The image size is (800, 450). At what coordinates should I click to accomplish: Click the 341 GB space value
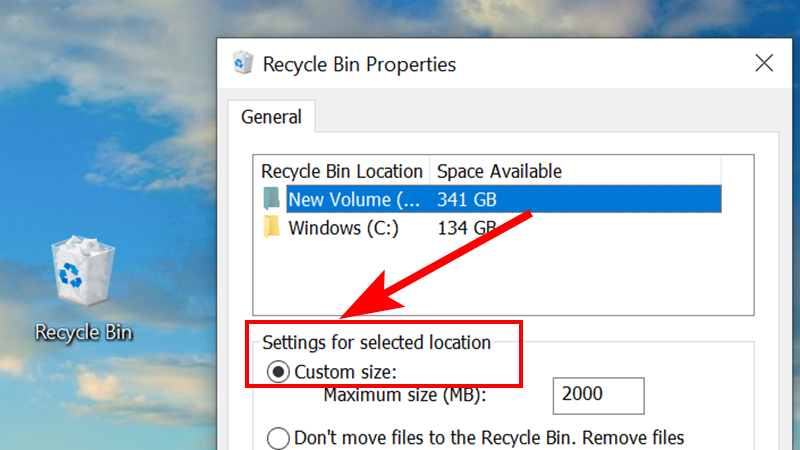tap(466, 199)
